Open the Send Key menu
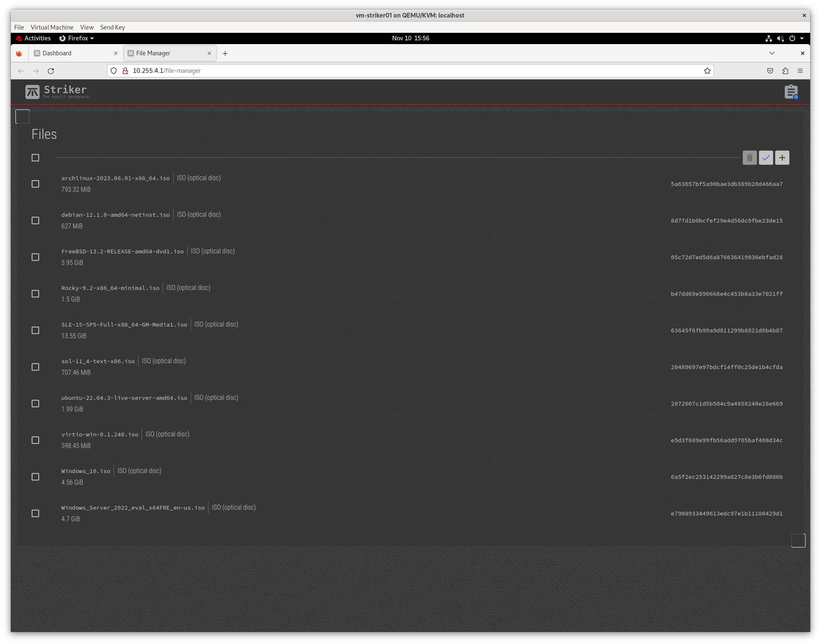Screen dimensions: 821x644 112,27
